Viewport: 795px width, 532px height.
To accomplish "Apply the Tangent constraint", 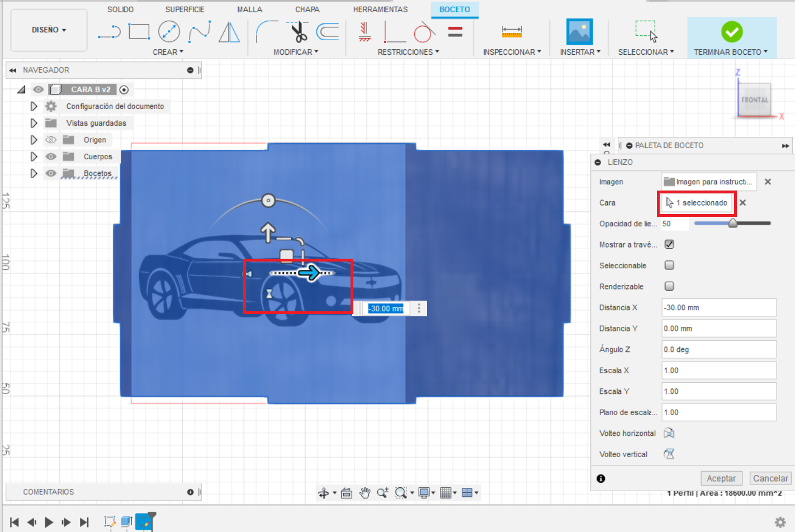I will [424, 32].
